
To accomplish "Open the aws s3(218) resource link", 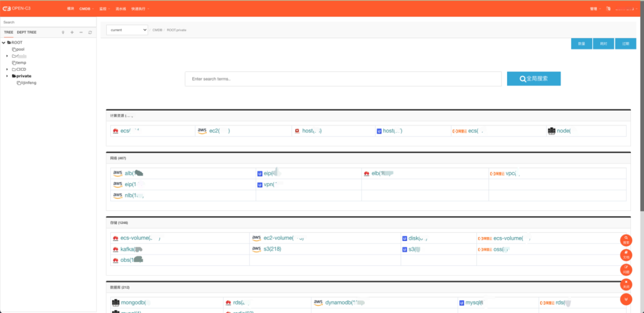I will pyautogui.click(x=272, y=249).
